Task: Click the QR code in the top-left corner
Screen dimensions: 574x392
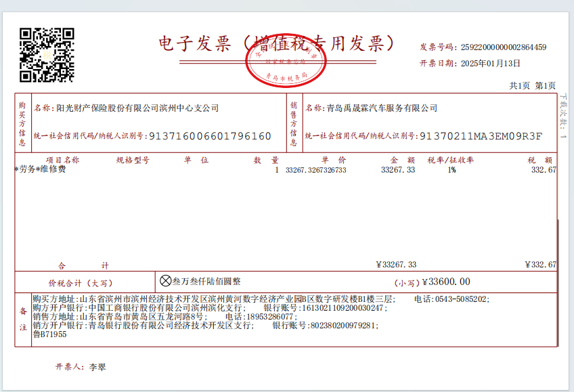Action: click(46, 55)
